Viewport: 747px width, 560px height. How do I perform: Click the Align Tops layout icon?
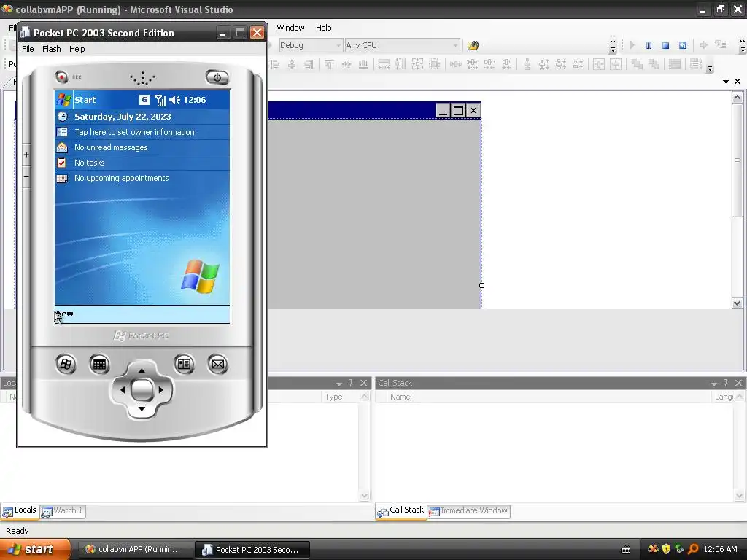coord(330,64)
